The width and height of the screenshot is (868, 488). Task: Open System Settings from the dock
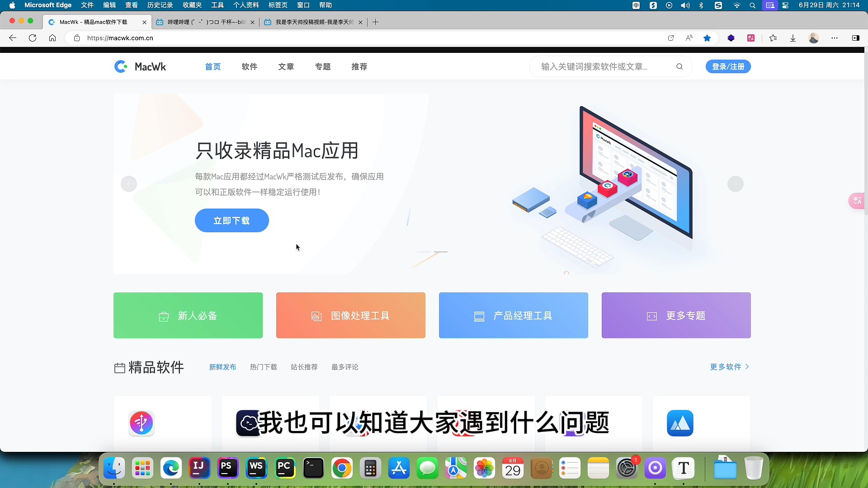[x=627, y=469]
